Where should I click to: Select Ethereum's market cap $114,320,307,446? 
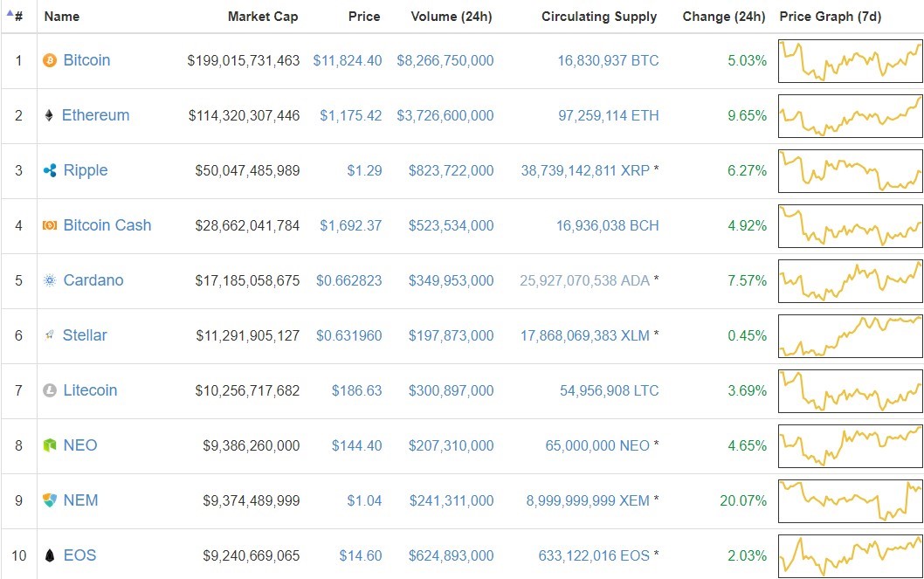point(244,115)
